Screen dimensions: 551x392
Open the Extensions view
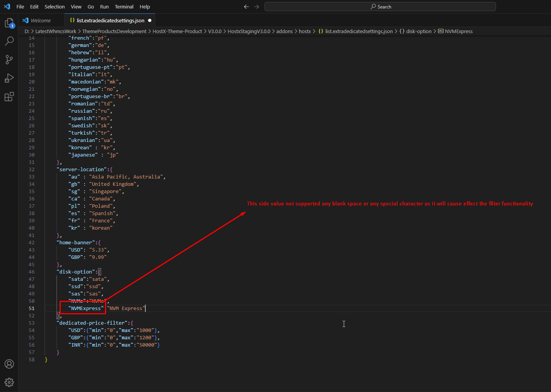9,97
